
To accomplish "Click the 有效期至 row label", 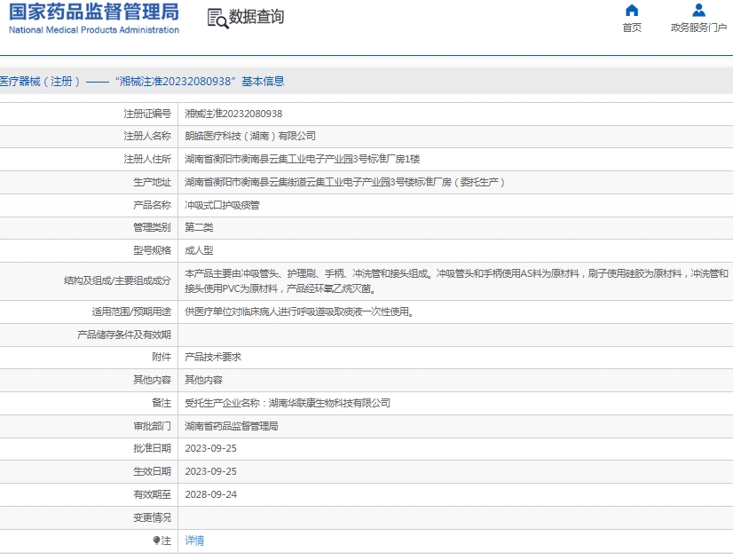I will (x=152, y=494).
